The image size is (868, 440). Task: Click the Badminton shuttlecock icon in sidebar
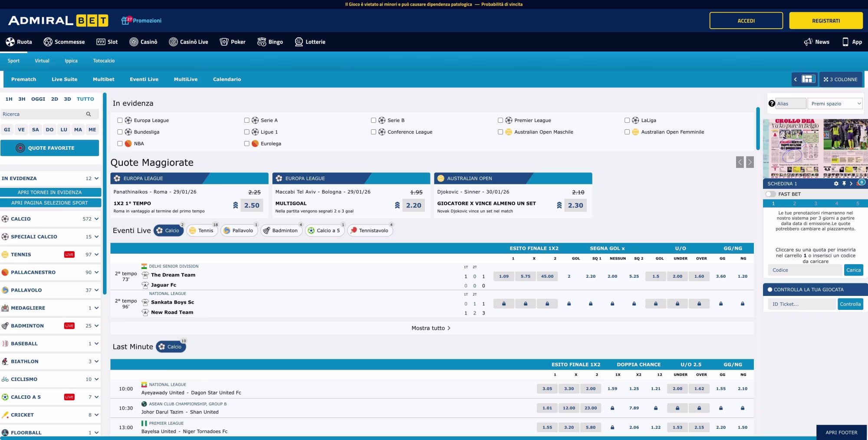[x=5, y=326]
